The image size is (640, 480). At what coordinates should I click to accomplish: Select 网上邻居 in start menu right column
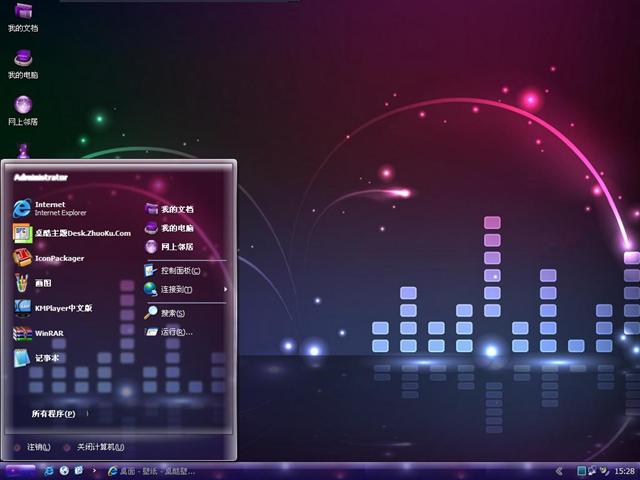169,247
